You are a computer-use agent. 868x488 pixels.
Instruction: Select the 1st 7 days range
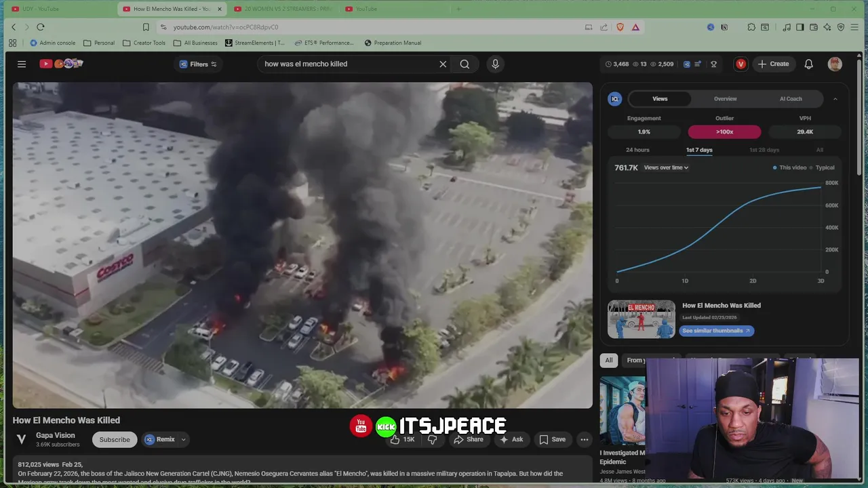[x=699, y=150]
